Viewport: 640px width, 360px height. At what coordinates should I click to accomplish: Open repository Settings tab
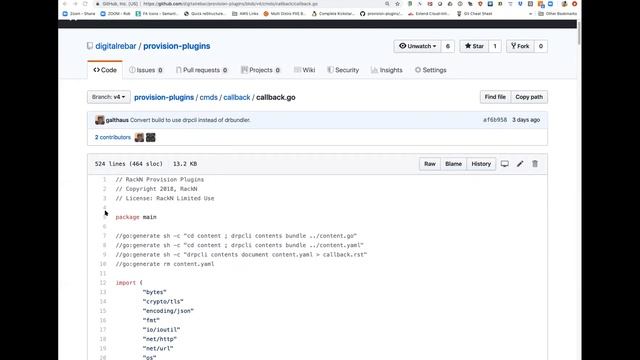pos(431,70)
